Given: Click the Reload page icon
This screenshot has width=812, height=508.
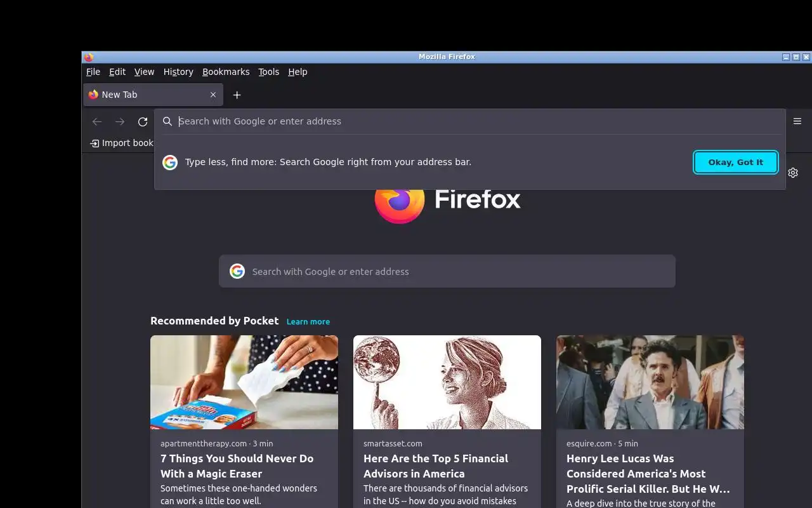Looking at the screenshot, I should (x=143, y=121).
